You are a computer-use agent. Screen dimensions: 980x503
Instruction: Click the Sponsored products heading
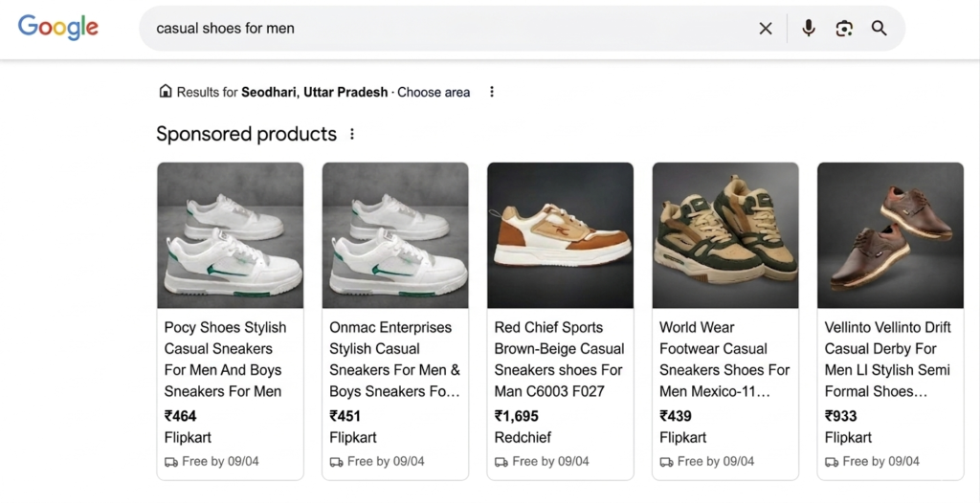(246, 134)
